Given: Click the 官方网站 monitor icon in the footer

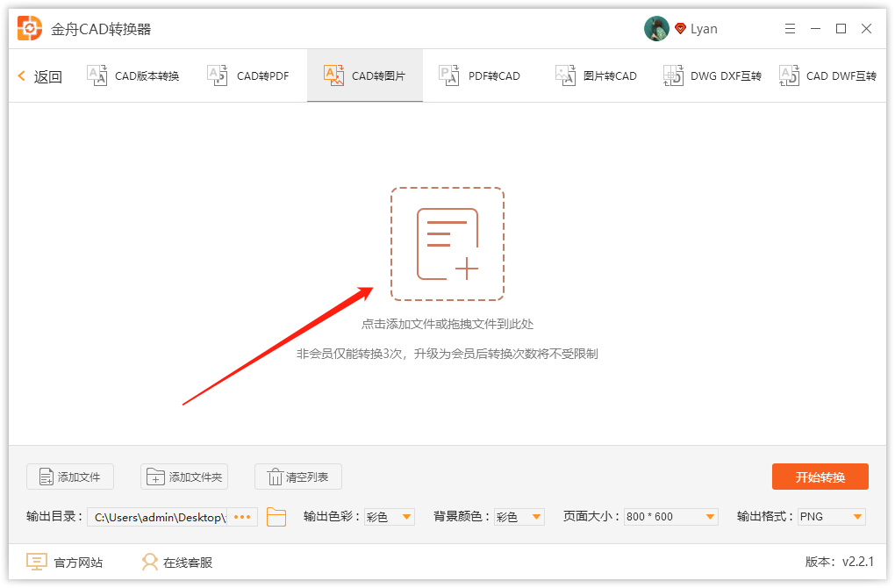Looking at the screenshot, I should point(36,562).
